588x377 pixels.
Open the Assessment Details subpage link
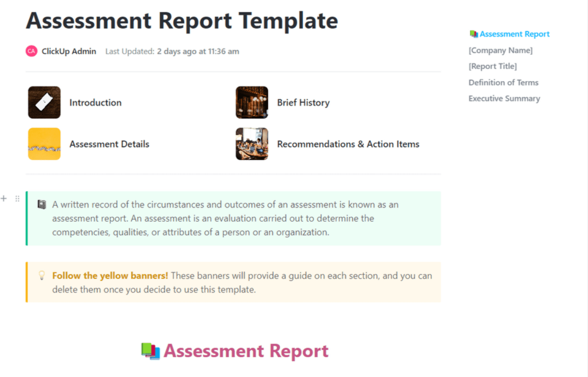tap(109, 144)
